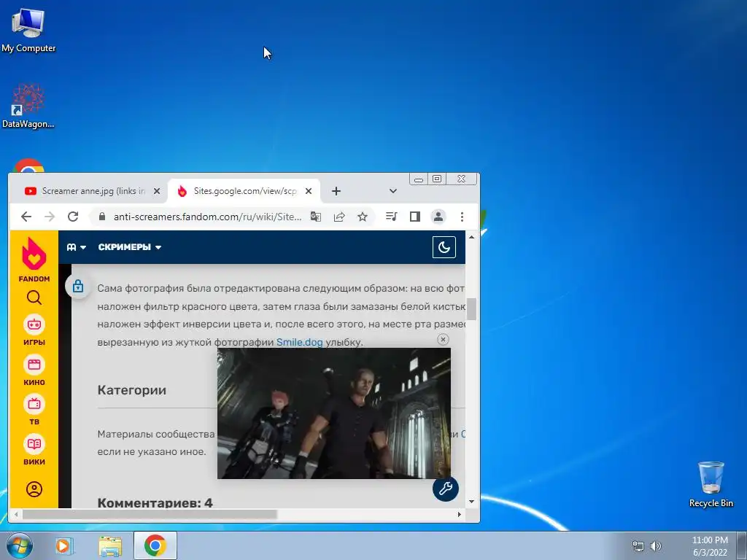Open the Fandom logo home link
The height and width of the screenshot is (560, 747).
[34, 260]
